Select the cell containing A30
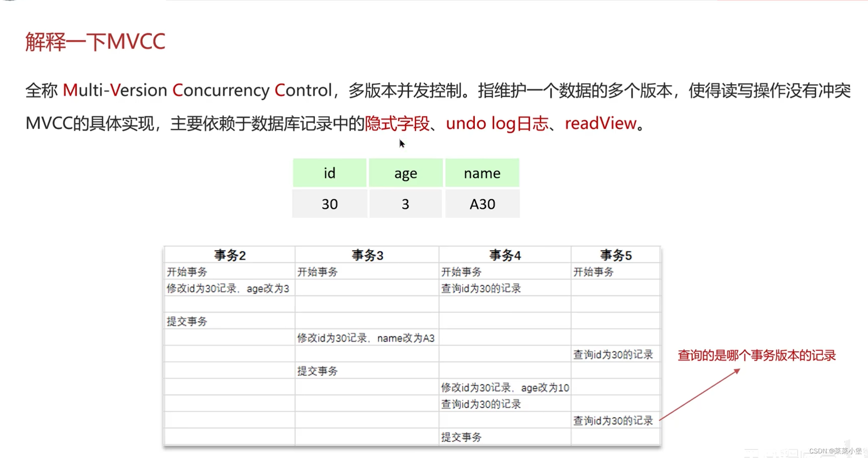The width and height of the screenshot is (868, 458). point(482,204)
